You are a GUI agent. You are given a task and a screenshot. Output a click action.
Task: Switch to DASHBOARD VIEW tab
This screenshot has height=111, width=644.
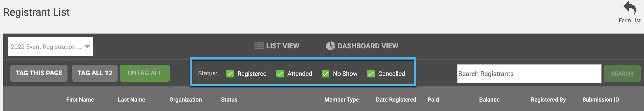pos(362,46)
